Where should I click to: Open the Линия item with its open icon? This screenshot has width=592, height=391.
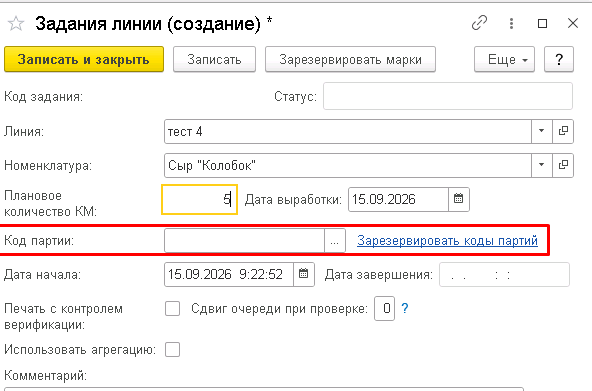pyautogui.click(x=563, y=131)
